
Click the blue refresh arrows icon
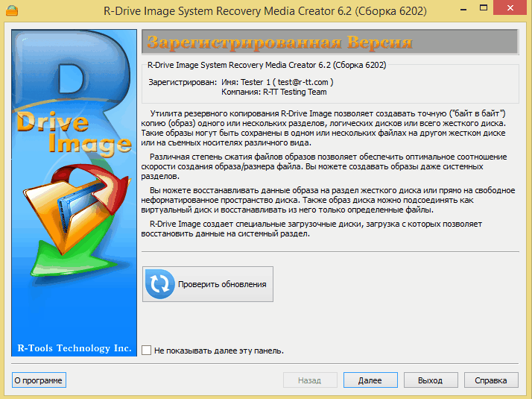159,284
